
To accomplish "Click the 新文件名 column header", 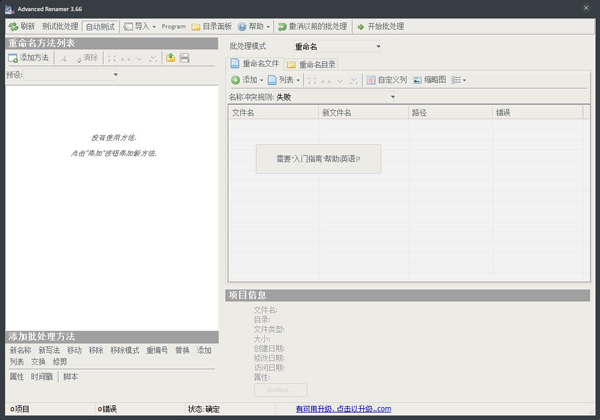I will tap(364, 112).
